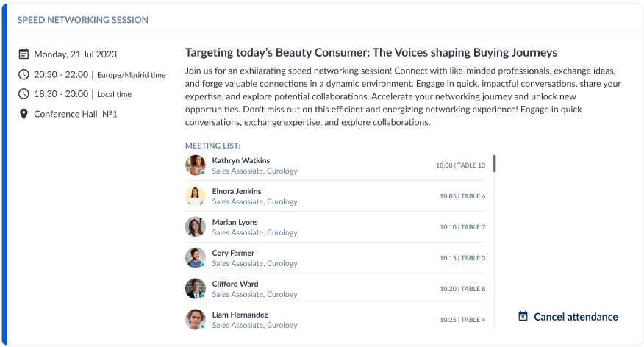
Task: Click the location pin icon for Conference Hall
Action: (24, 114)
